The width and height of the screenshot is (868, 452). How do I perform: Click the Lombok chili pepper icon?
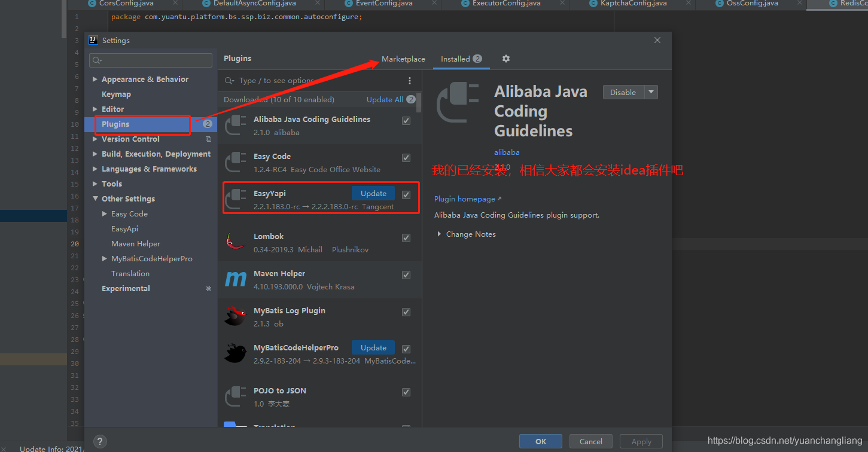pos(236,242)
